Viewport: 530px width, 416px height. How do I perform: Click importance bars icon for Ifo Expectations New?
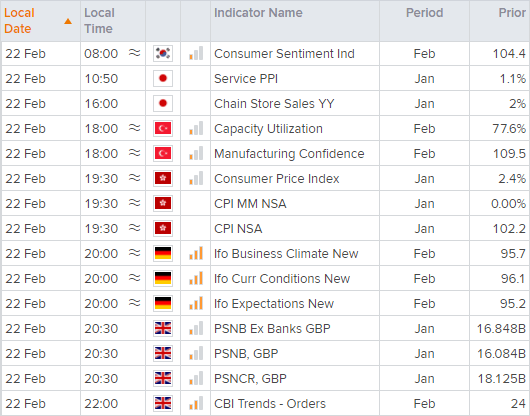(x=196, y=303)
